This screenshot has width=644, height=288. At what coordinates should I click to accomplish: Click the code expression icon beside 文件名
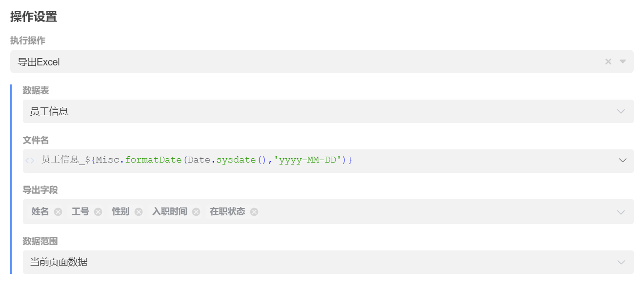pos(30,160)
